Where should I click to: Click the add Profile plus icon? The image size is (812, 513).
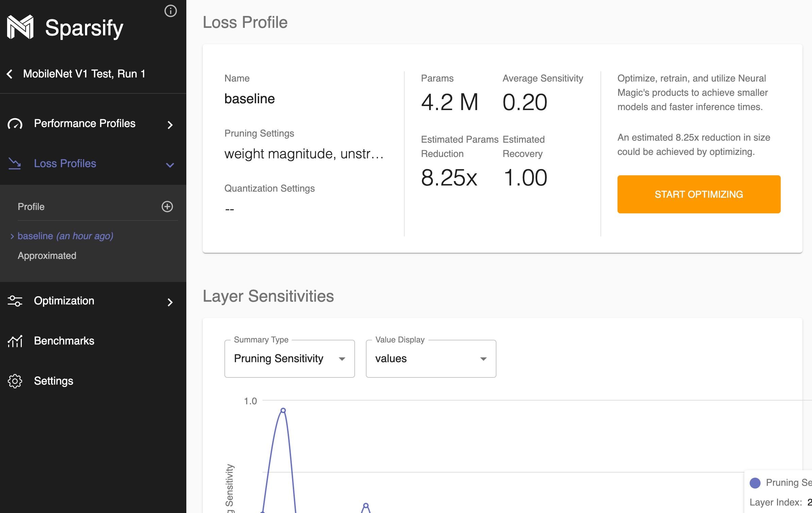167,206
